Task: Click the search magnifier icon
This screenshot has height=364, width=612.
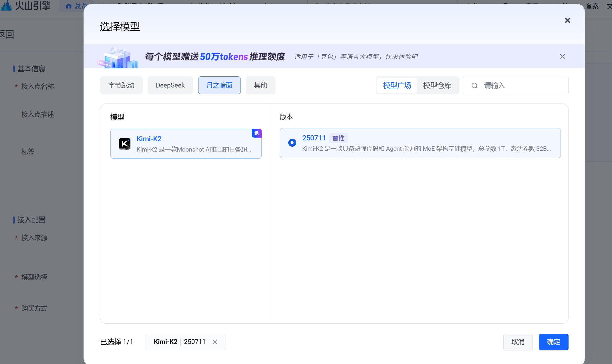Action: click(x=474, y=85)
